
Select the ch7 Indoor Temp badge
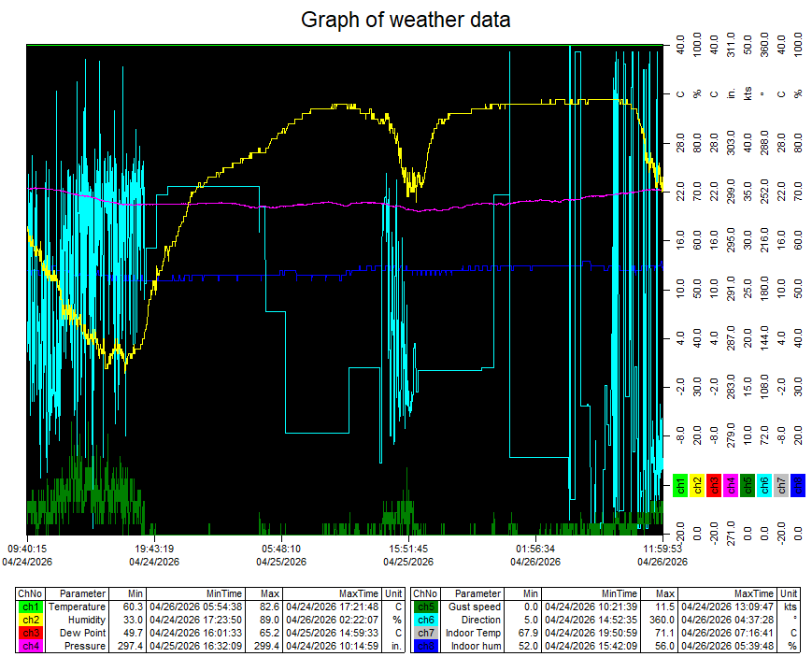[425, 632]
